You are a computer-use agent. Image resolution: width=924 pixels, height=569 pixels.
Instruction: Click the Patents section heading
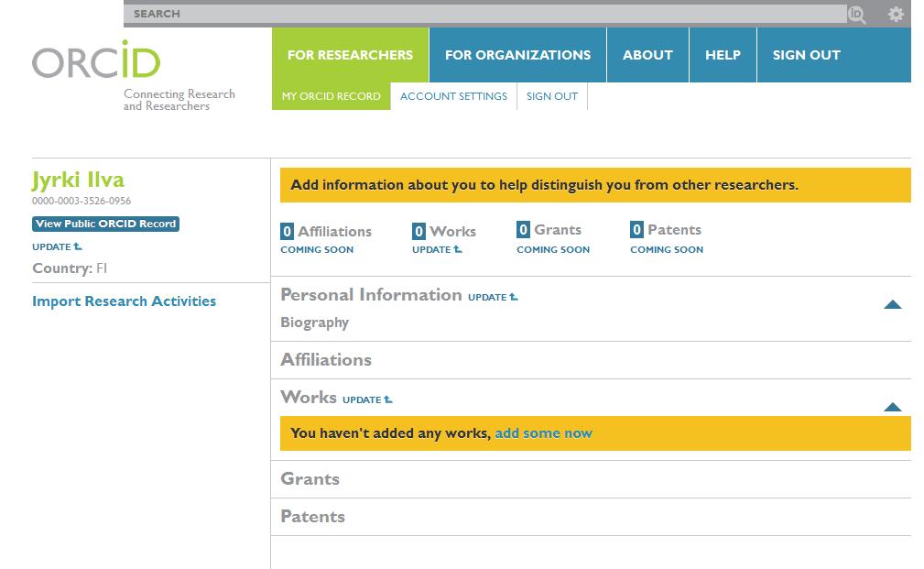pyautogui.click(x=313, y=517)
